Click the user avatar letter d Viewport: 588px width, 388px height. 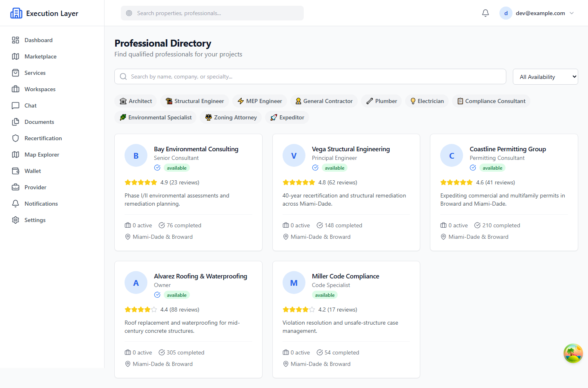click(x=506, y=13)
